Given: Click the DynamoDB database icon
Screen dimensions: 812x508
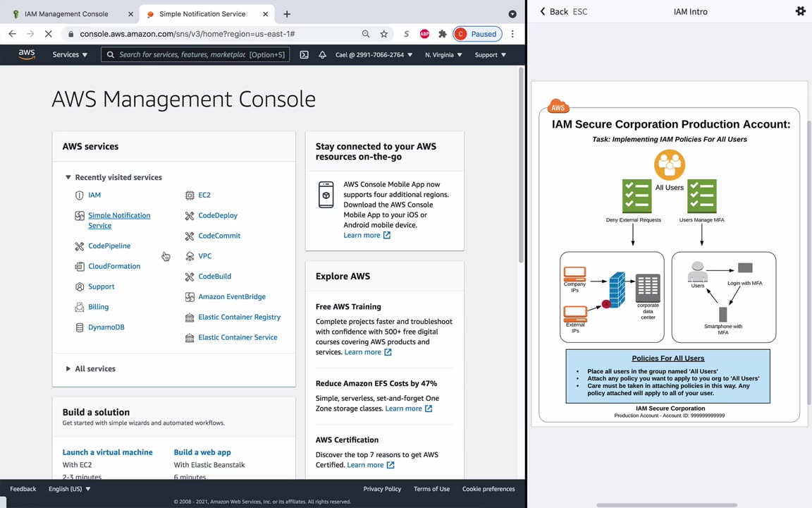Looking at the screenshot, I should click(x=79, y=327).
